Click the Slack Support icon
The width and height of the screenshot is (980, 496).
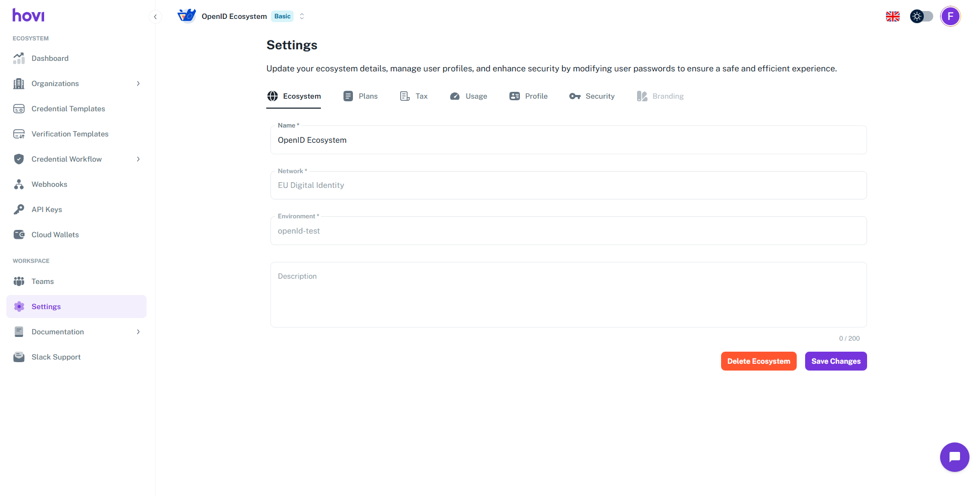19,357
